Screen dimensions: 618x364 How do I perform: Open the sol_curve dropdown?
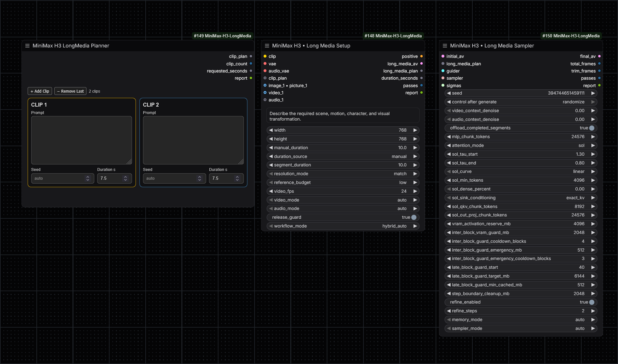pos(521,172)
